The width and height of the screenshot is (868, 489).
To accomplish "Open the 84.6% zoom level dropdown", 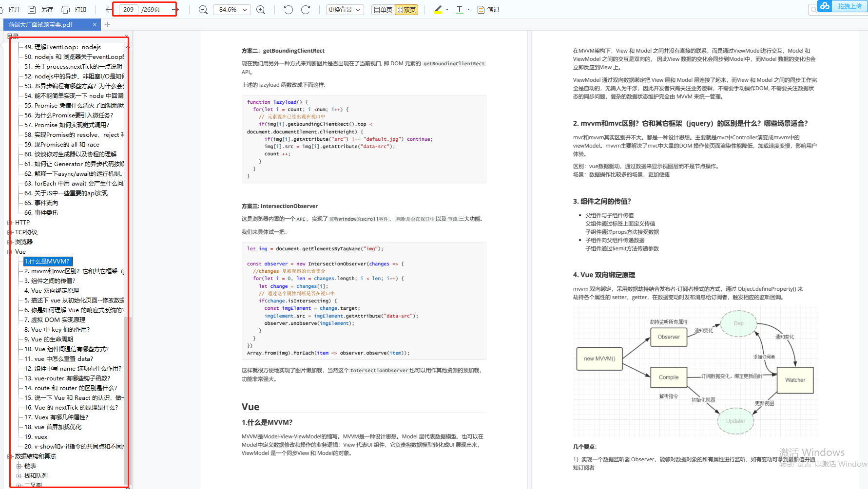I will [232, 10].
